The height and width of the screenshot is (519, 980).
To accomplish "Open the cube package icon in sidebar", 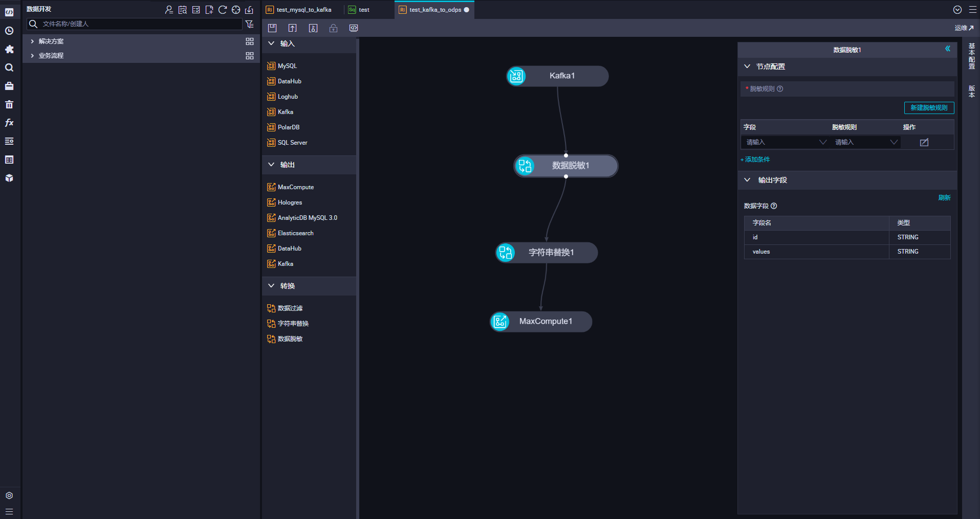I will click(9, 178).
